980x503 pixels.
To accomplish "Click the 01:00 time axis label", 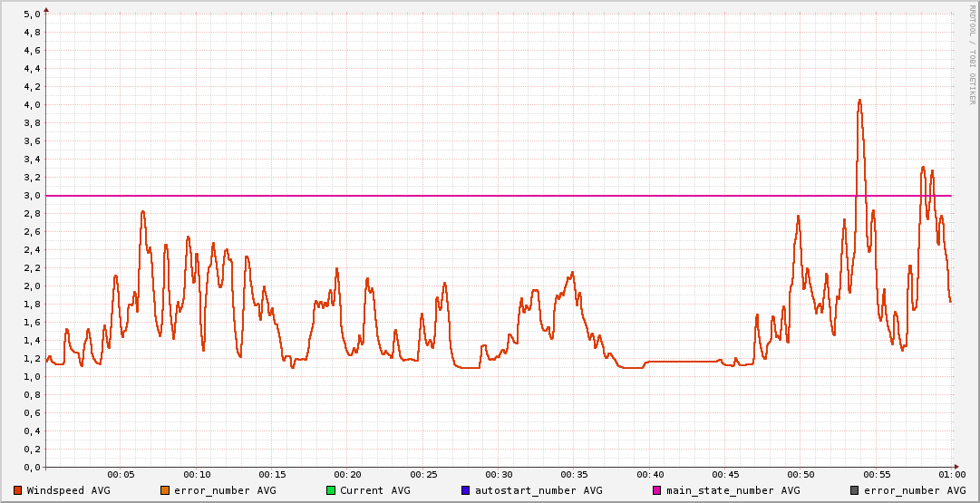I will (x=951, y=474).
